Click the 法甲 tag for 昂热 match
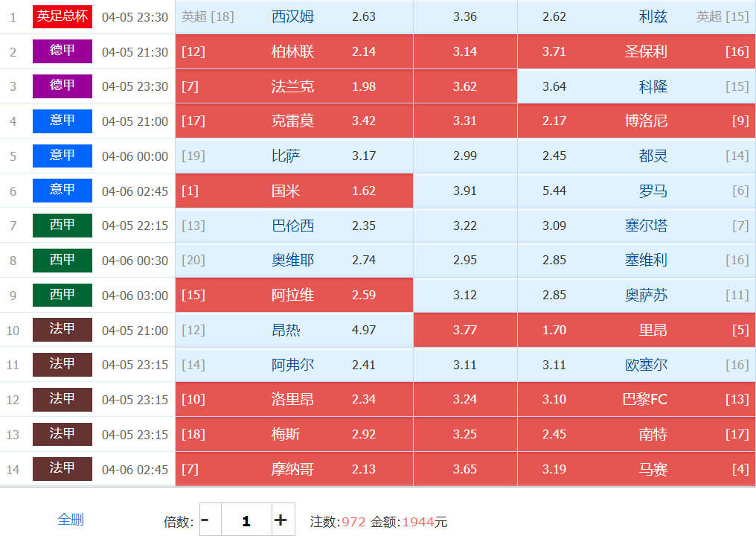The width and height of the screenshot is (756, 536). pyautogui.click(x=63, y=330)
